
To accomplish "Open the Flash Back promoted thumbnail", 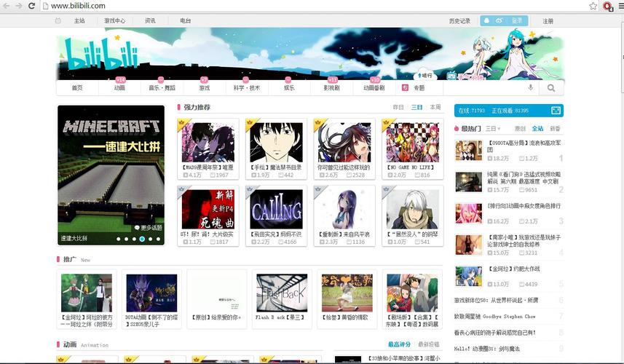I will tap(282, 293).
